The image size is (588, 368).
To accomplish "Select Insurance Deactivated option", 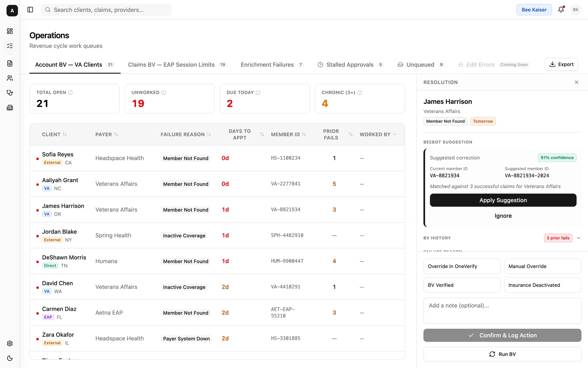I will (x=542, y=285).
